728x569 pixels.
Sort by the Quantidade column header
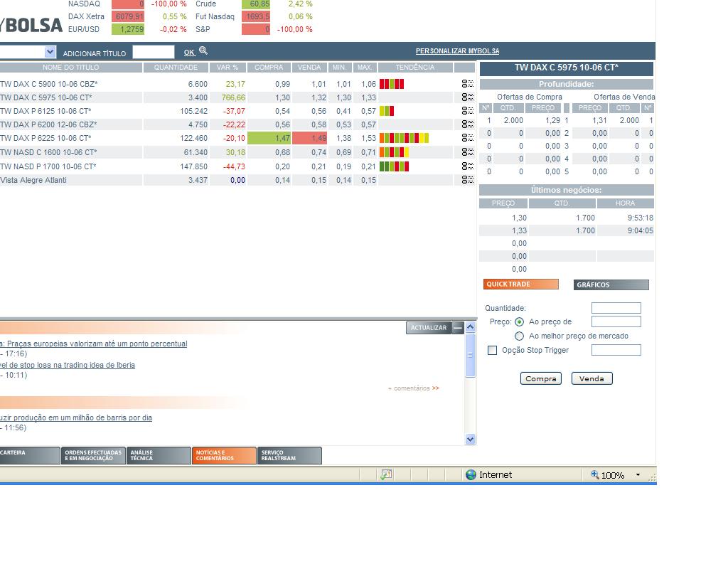click(x=176, y=68)
